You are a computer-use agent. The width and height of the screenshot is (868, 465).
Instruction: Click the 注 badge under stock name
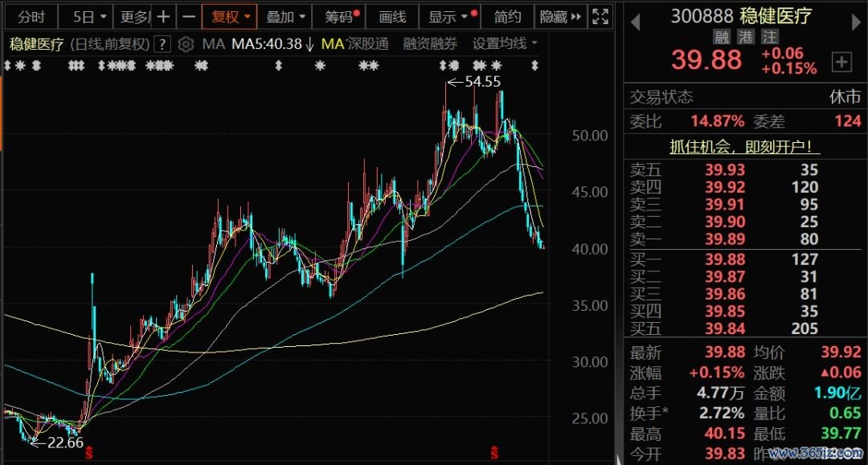[x=770, y=37]
